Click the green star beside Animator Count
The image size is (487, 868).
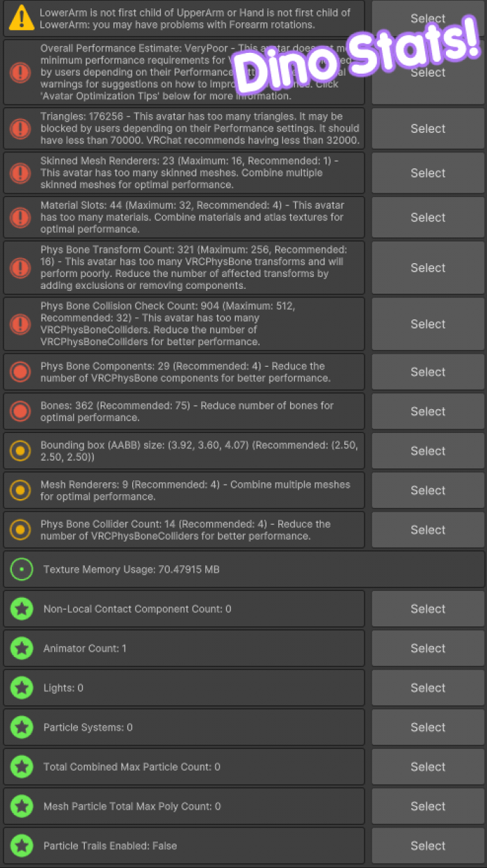(22, 648)
